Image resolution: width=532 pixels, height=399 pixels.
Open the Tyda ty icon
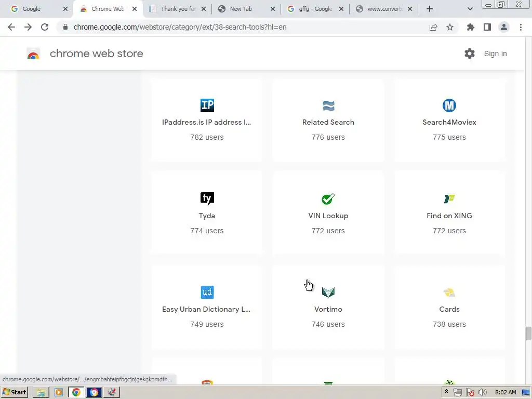[x=207, y=198]
